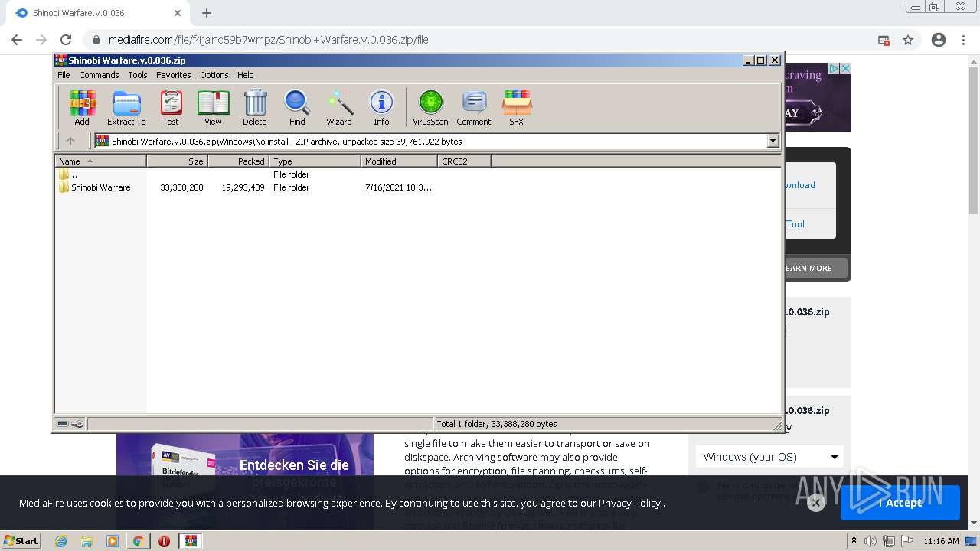Start VirusScan on the archive

[x=430, y=107]
